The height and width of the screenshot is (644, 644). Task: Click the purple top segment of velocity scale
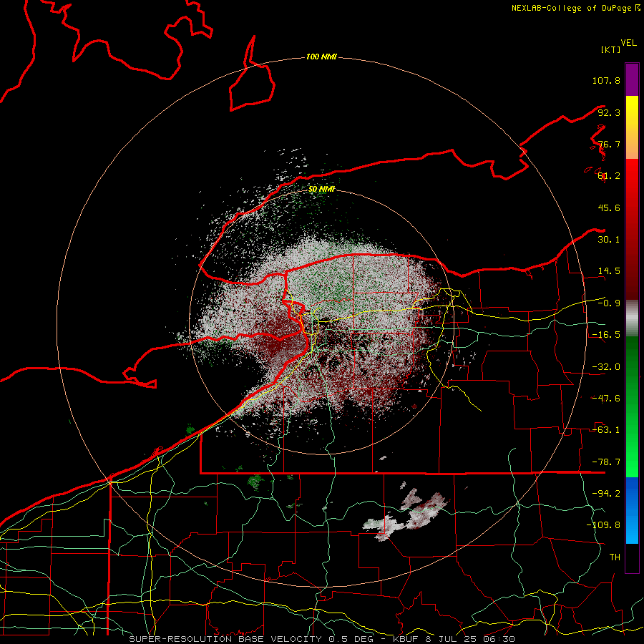(632, 79)
